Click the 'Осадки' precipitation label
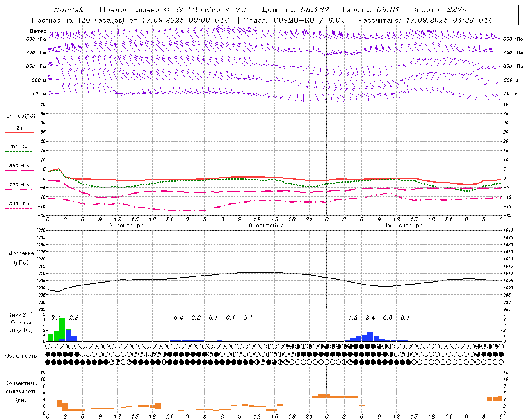This screenshot has width=525, height=420. [x=21, y=322]
